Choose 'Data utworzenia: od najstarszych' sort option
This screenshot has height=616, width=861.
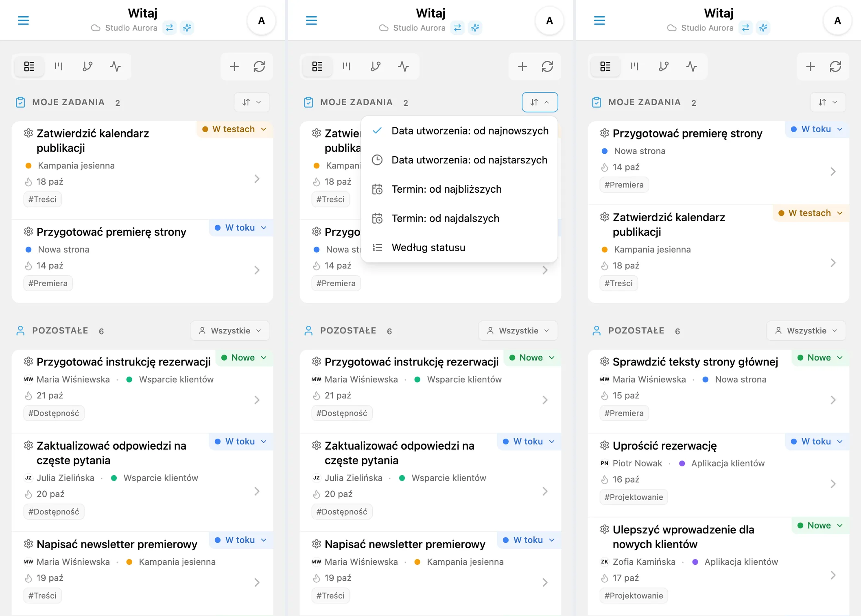tap(459, 160)
